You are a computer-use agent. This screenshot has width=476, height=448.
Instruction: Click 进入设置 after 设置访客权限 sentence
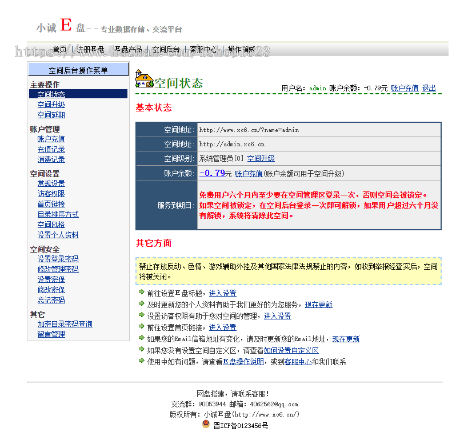(278, 316)
